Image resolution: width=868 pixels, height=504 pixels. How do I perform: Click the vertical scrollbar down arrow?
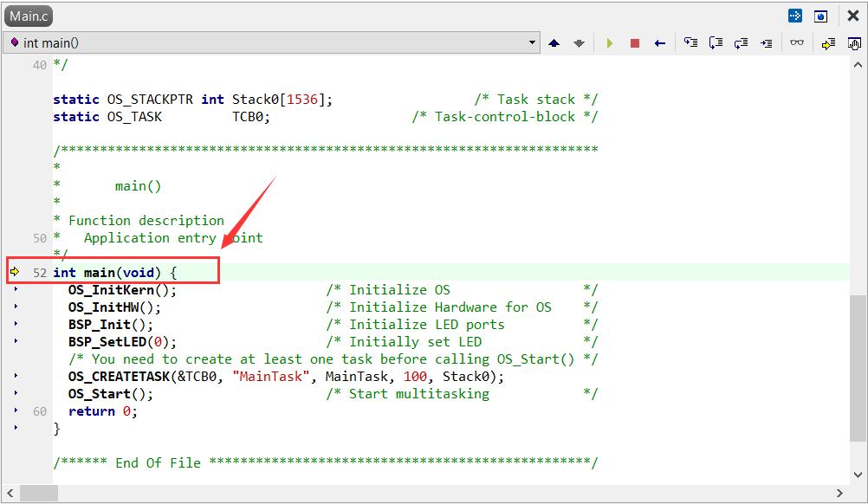[x=858, y=475]
